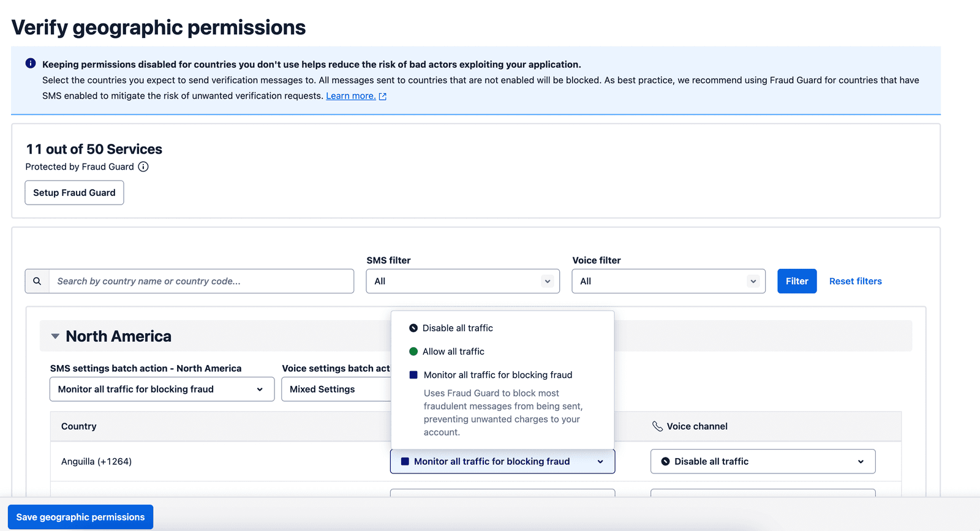Click the Reset filters link

point(855,281)
